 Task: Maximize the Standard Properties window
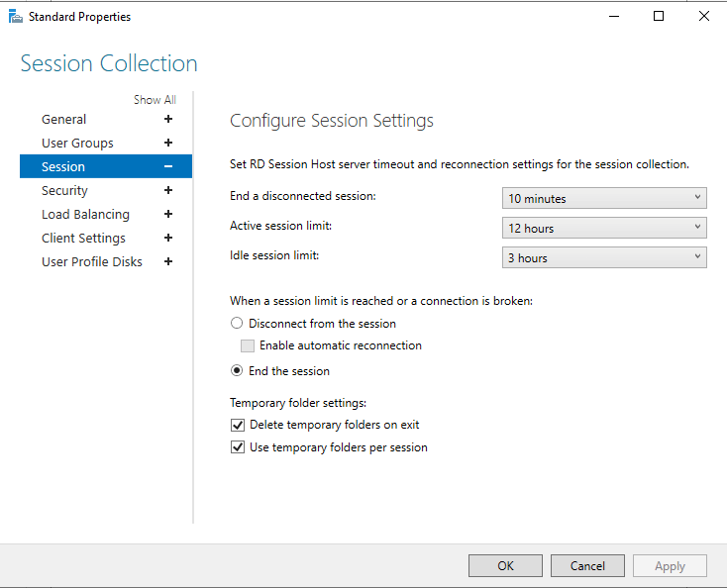(659, 16)
